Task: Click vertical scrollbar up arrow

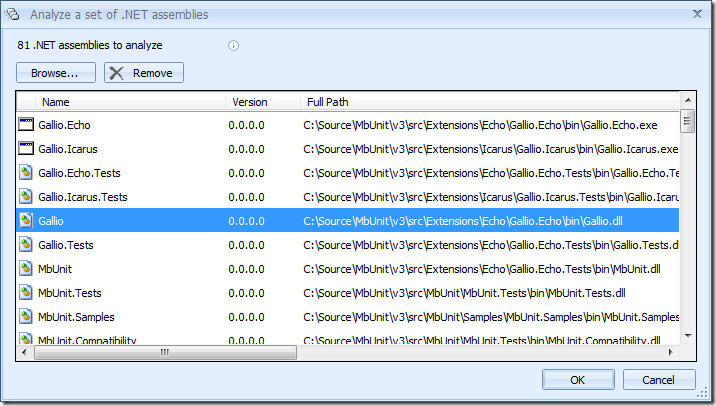Action: (688, 100)
